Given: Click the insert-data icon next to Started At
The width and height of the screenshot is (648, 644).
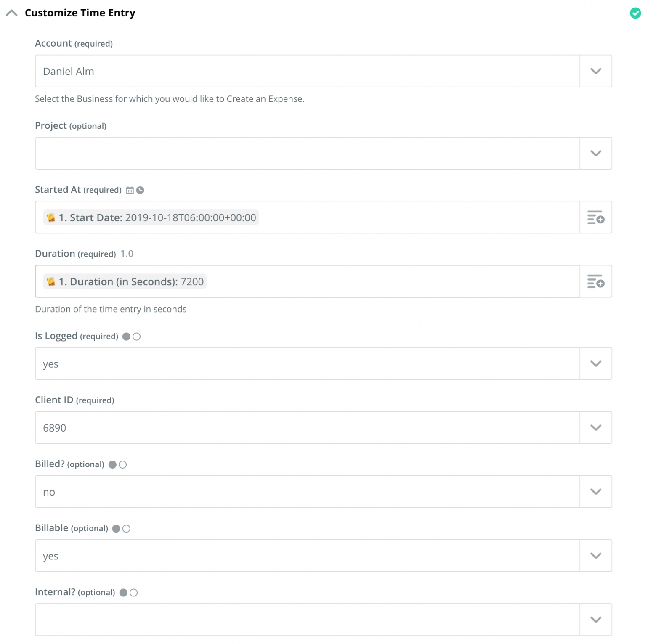Looking at the screenshot, I should [595, 217].
